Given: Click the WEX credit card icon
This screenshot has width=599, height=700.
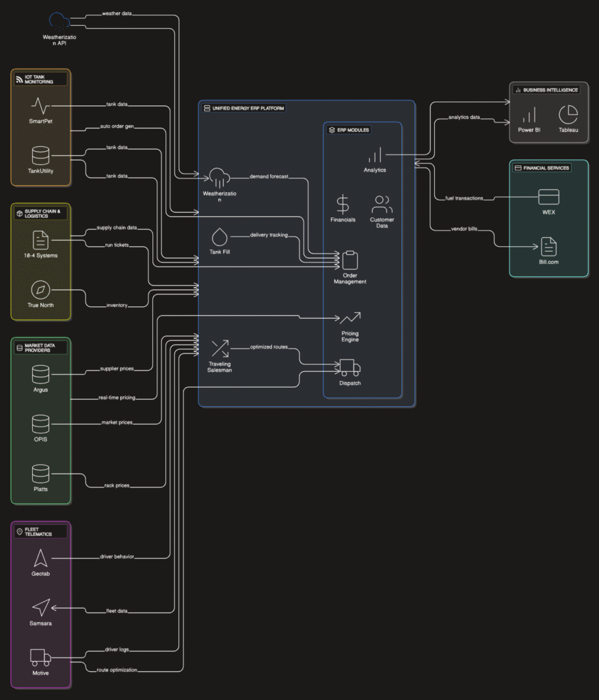Looking at the screenshot, I should (x=548, y=197).
